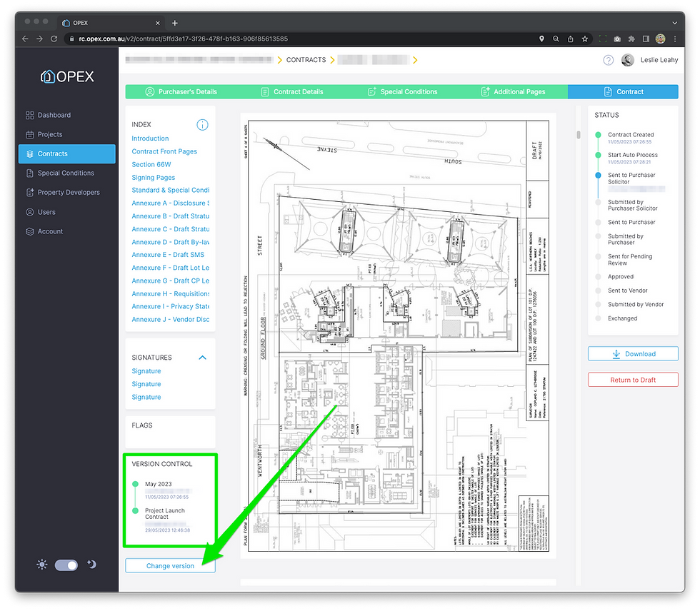Open the Section 66W index link
700x611 pixels.
pyautogui.click(x=151, y=165)
